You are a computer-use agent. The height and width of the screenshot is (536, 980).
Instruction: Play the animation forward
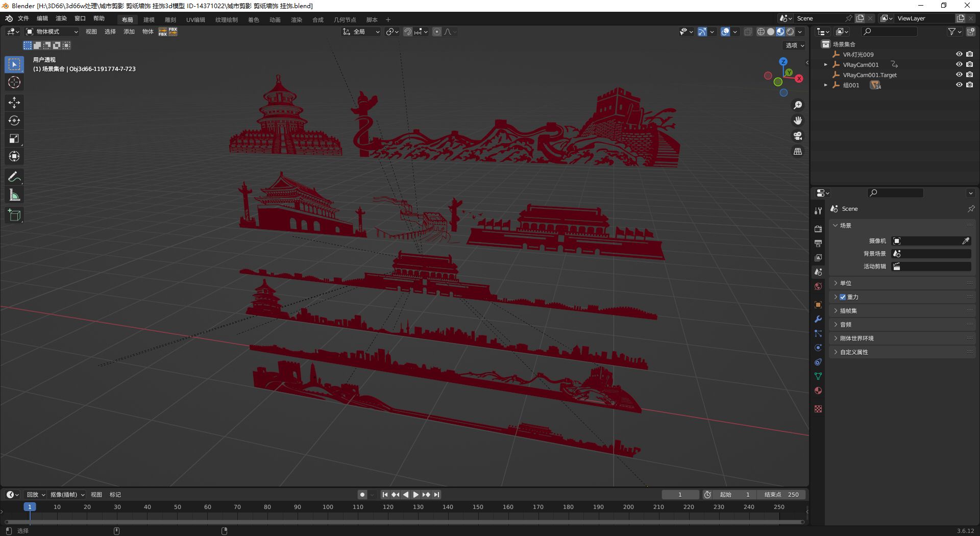click(x=415, y=495)
